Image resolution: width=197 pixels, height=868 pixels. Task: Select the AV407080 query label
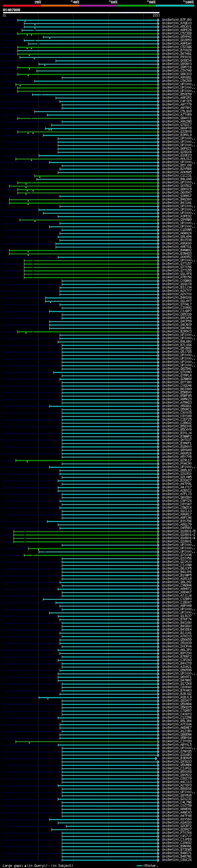coord(11,10)
